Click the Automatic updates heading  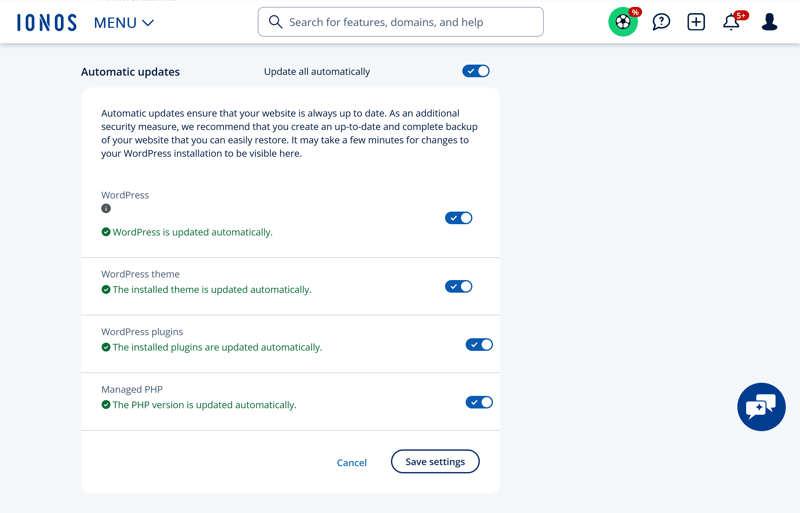[130, 72]
